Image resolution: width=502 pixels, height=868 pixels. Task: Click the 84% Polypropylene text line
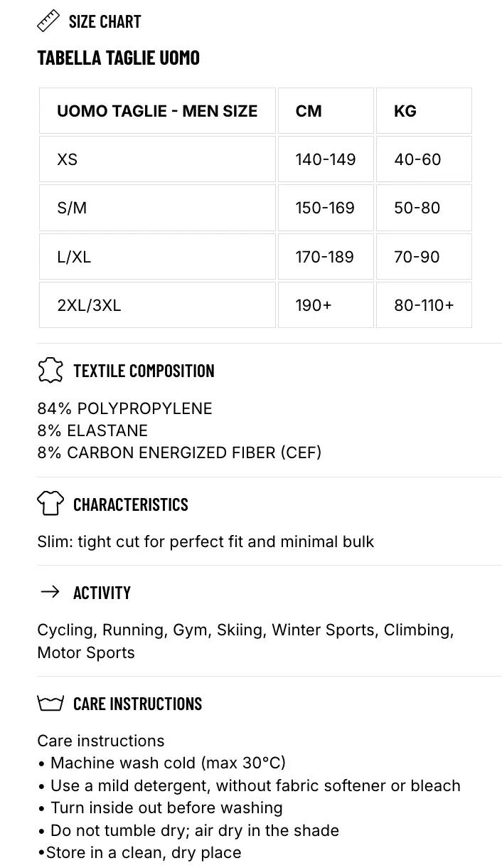(124, 408)
